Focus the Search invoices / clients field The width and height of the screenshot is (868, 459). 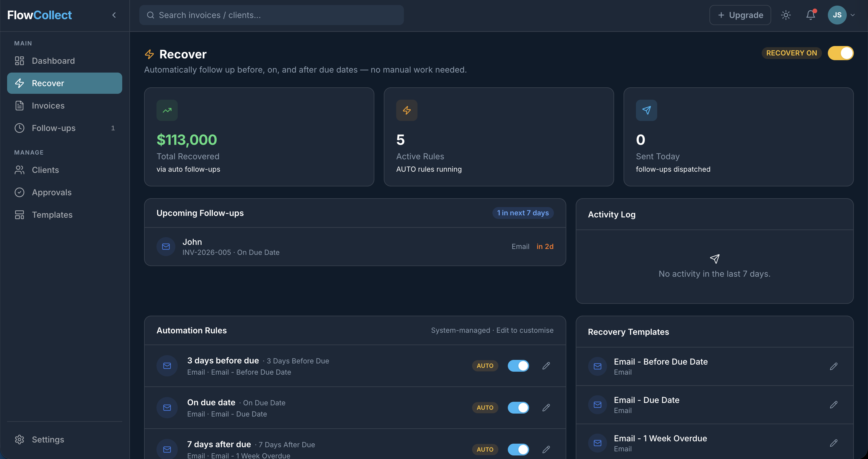tap(272, 15)
